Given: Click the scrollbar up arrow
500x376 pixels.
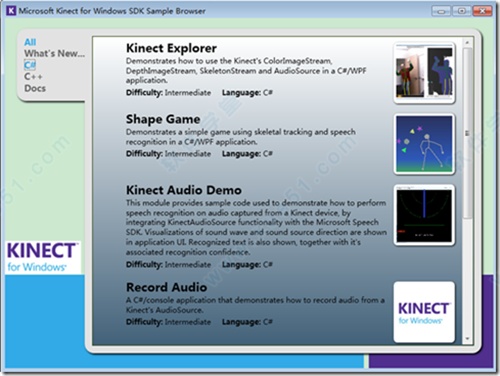Looking at the screenshot, I should [x=467, y=43].
